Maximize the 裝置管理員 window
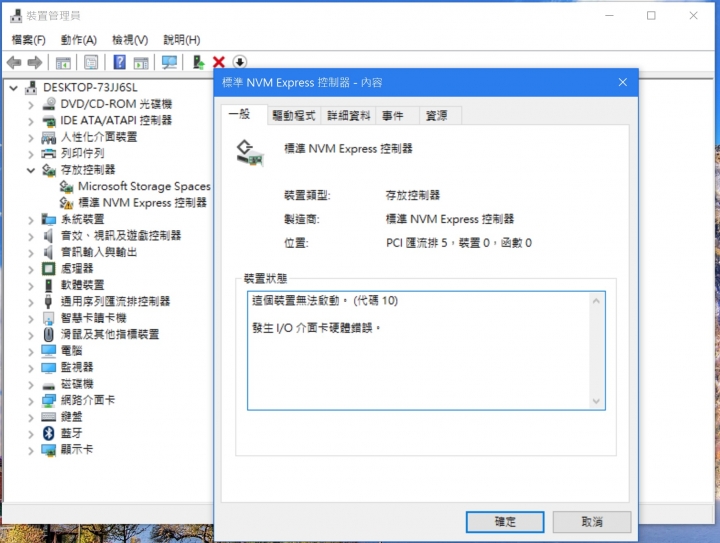 tap(651, 16)
